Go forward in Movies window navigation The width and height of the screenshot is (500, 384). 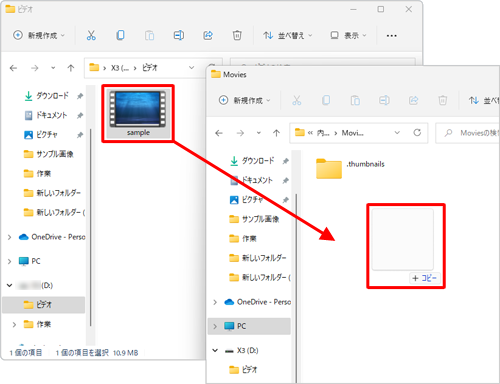[240, 133]
